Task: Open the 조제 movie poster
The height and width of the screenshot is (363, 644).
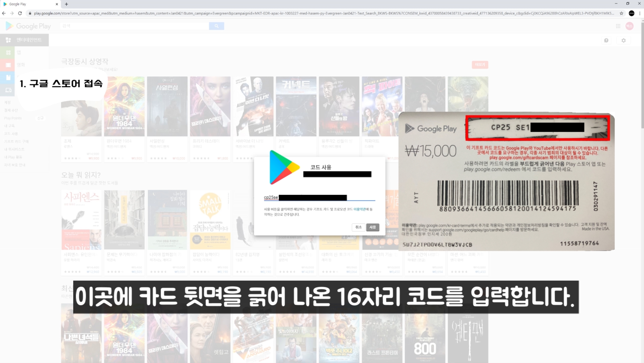Action: [81, 118]
